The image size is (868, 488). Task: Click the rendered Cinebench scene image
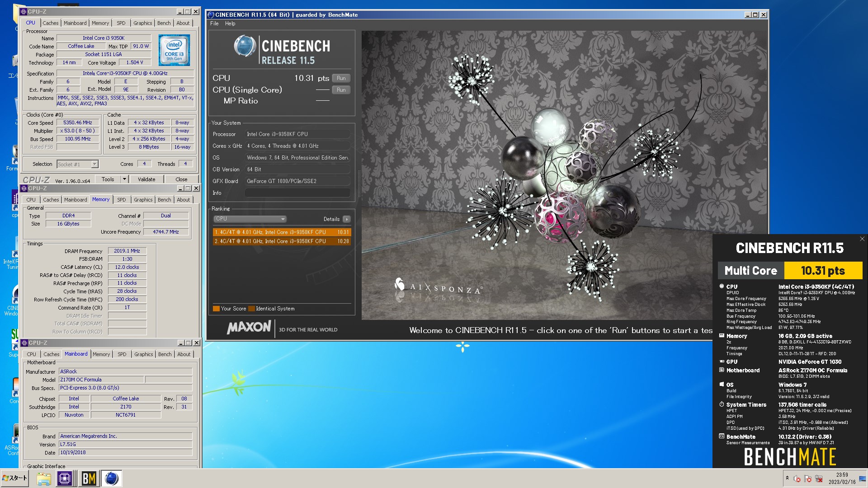(x=564, y=175)
